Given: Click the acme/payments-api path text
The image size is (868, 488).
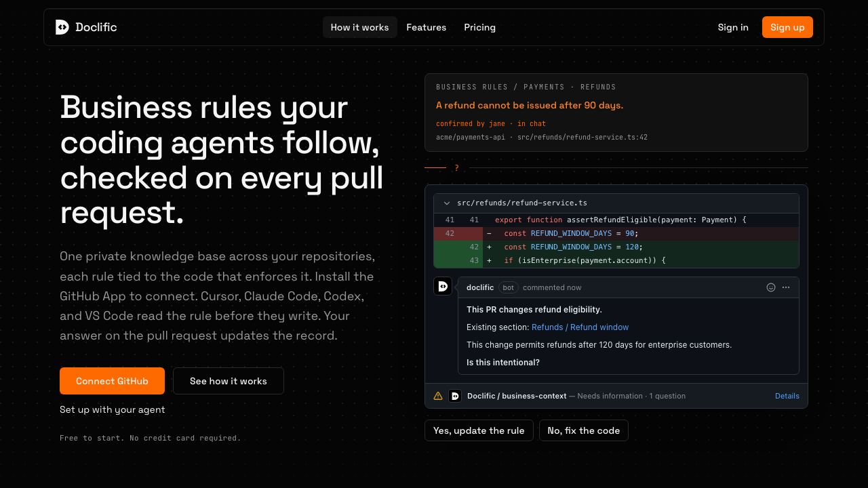Looking at the screenshot, I should coord(542,137).
